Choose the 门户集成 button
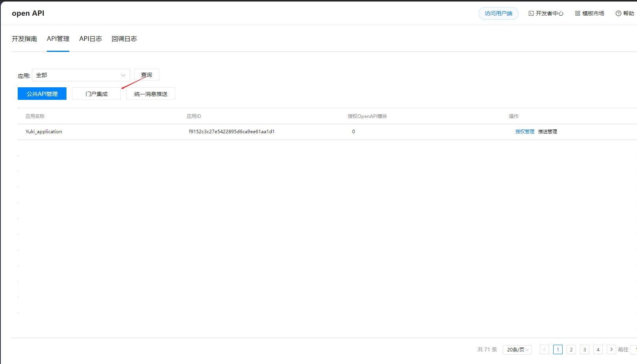 tap(96, 94)
